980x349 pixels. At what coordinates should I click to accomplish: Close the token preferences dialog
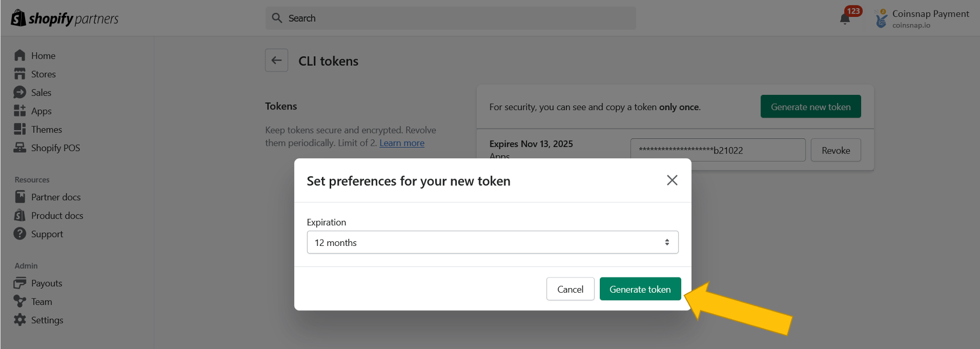[x=672, y=180]
